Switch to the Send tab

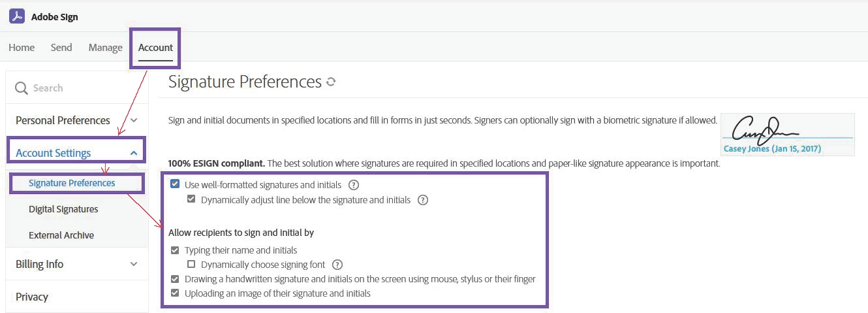coord(61,47)
